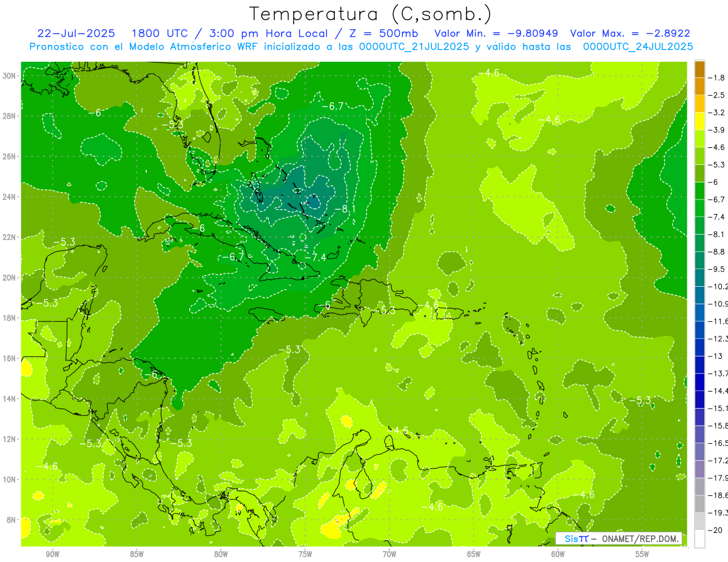This screenshot has width=728, height=562.
Task: Click the '16N' latitude axis label
Action: point(10,358)
